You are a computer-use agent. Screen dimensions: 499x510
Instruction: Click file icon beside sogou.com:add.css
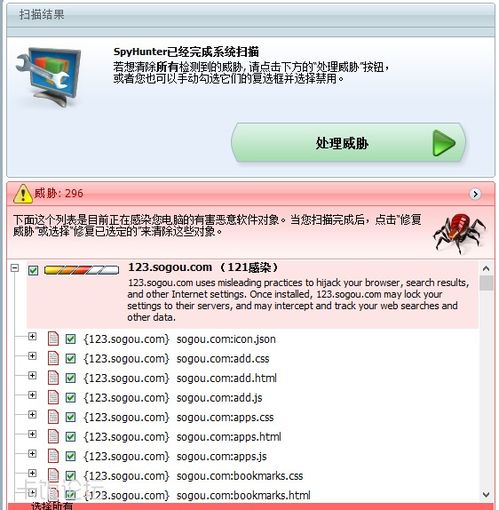53,358
